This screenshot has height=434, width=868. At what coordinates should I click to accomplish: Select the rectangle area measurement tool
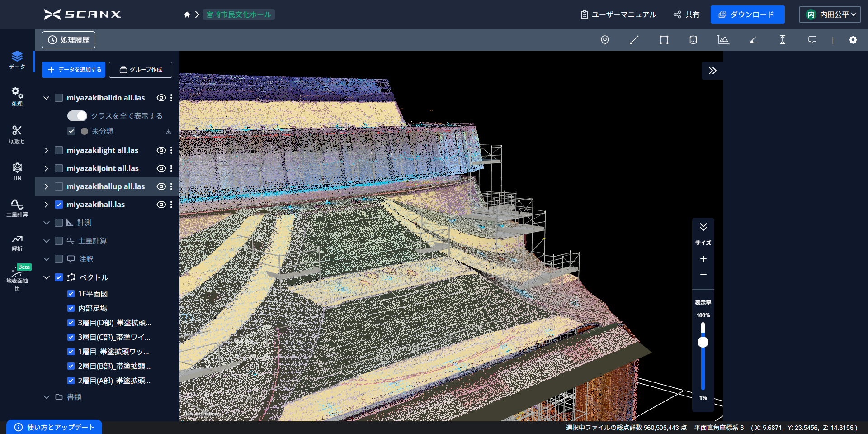coord(664,40)
